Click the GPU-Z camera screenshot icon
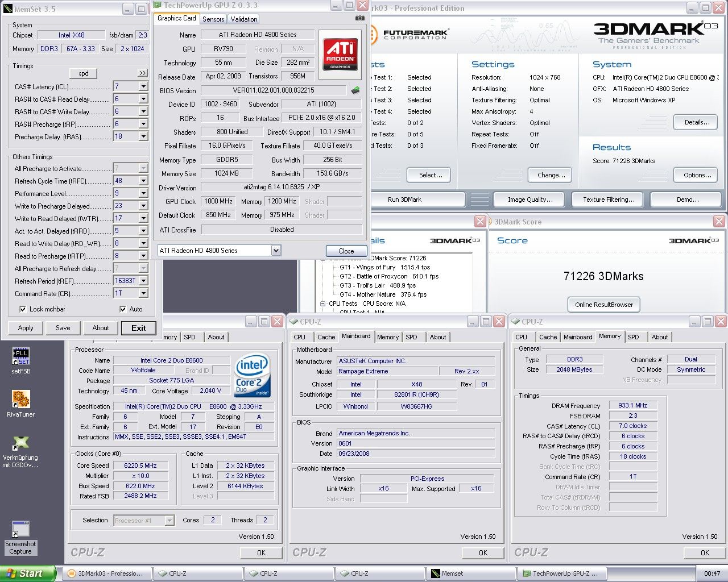728x582 pixels. click(359, 18)
